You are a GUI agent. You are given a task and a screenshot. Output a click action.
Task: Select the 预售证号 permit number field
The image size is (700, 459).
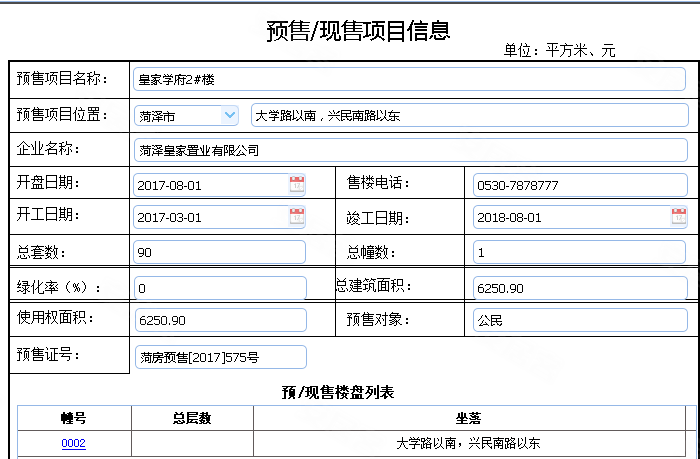219,357
